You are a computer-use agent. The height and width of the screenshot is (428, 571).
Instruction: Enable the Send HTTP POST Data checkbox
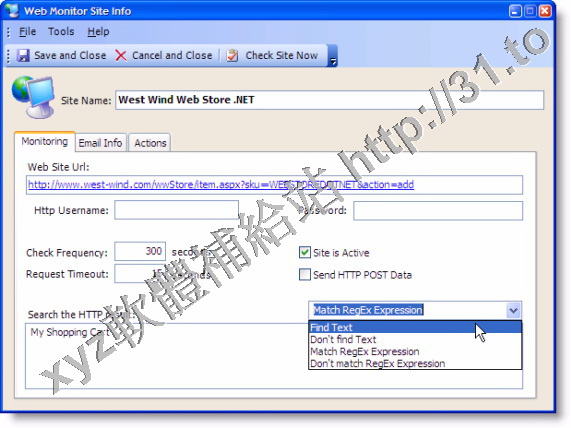(304, 274)
